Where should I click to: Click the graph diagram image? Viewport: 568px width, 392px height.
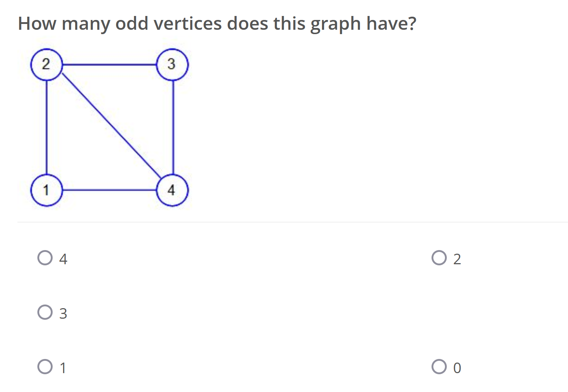pyautogui.click(x=109, y=127)
